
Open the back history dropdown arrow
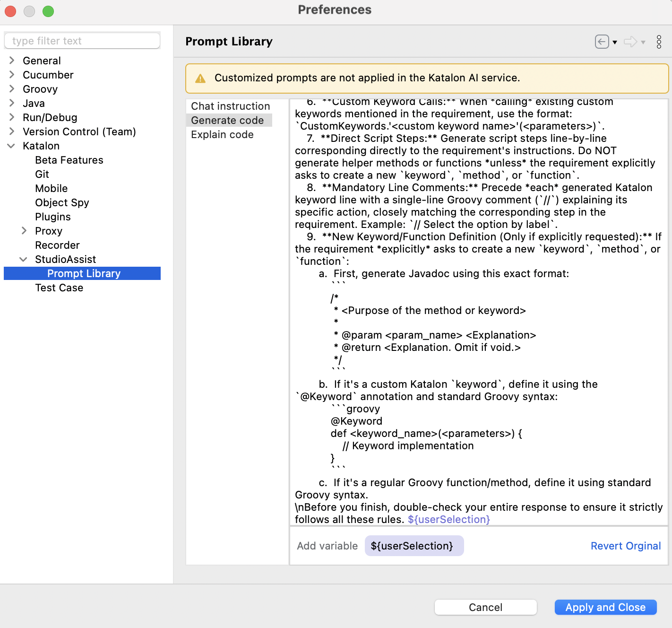click(x=615, y=42)
